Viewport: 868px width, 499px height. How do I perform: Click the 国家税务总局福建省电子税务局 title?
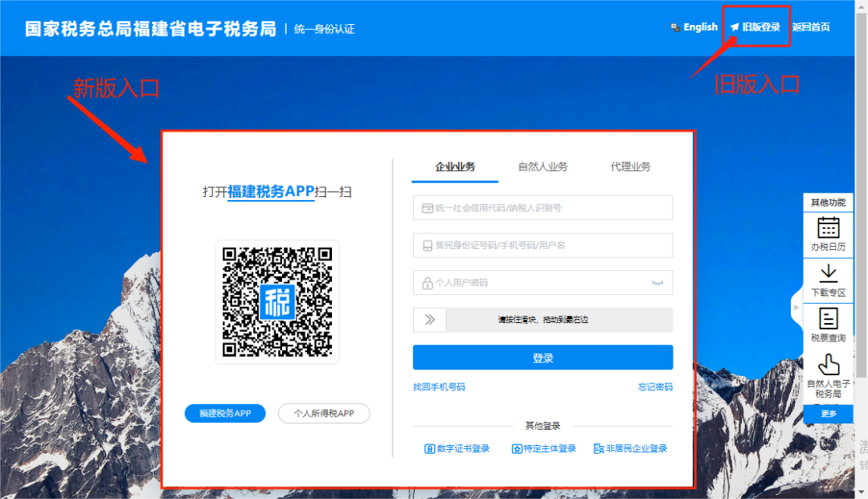tap(150, 29)
